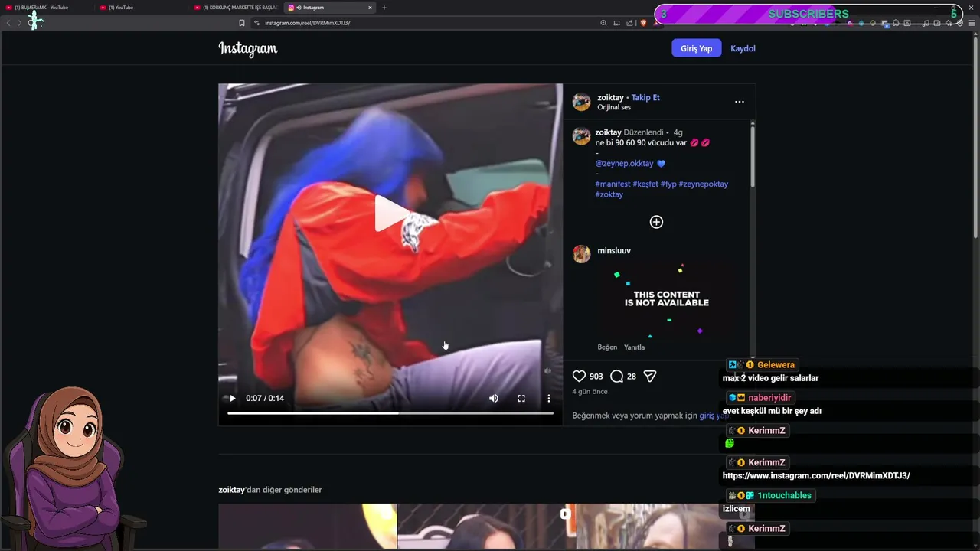Open zoiktay's avatar in the post header

[x=582, y=102]
